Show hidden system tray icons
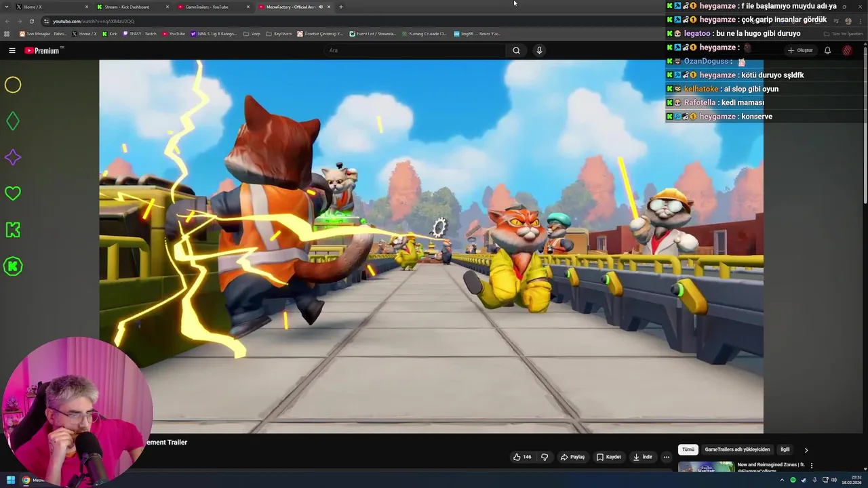Image resolution: width=868 pixels, height=488 pixels. coord(782,480)
